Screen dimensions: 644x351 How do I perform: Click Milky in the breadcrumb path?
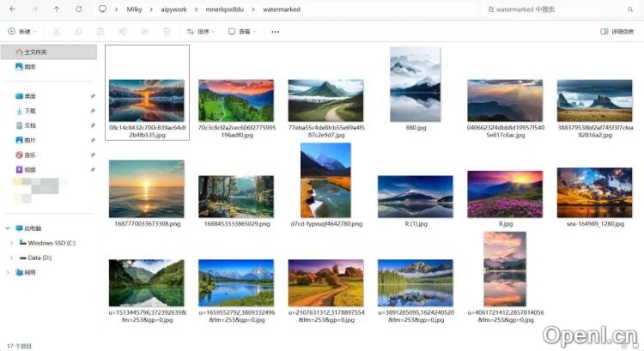133,9
